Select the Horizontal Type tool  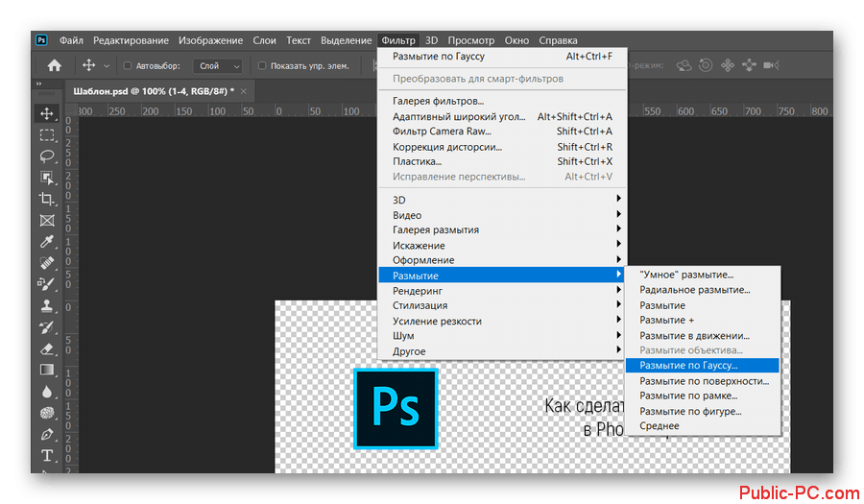pyautogui.click(x=47, y=456)
